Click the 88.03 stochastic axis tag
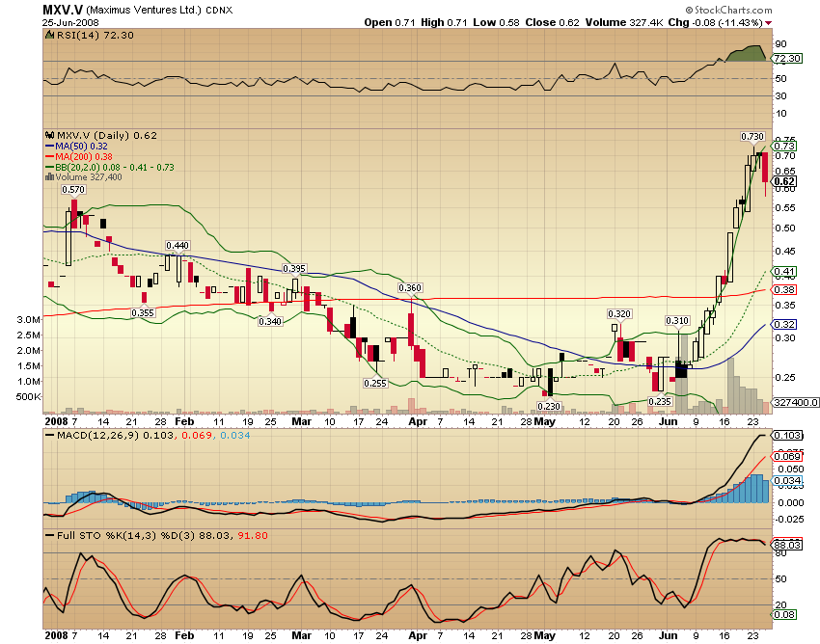The width and height of the screenshot is (820, 644). [787, 545]
